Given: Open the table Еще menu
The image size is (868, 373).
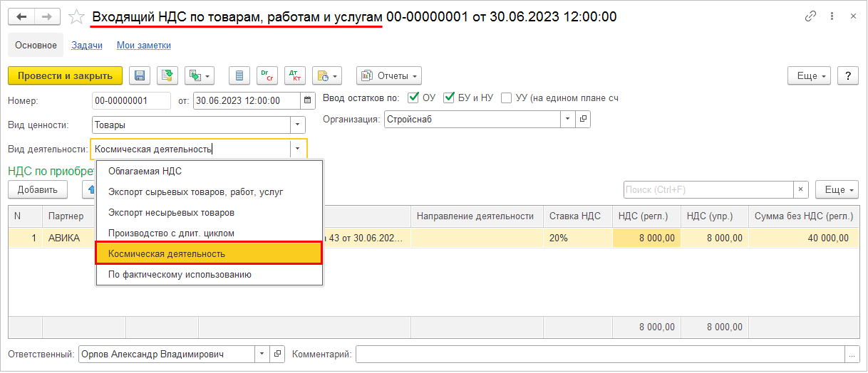Looking at the screenshot, I should point(837,189).
